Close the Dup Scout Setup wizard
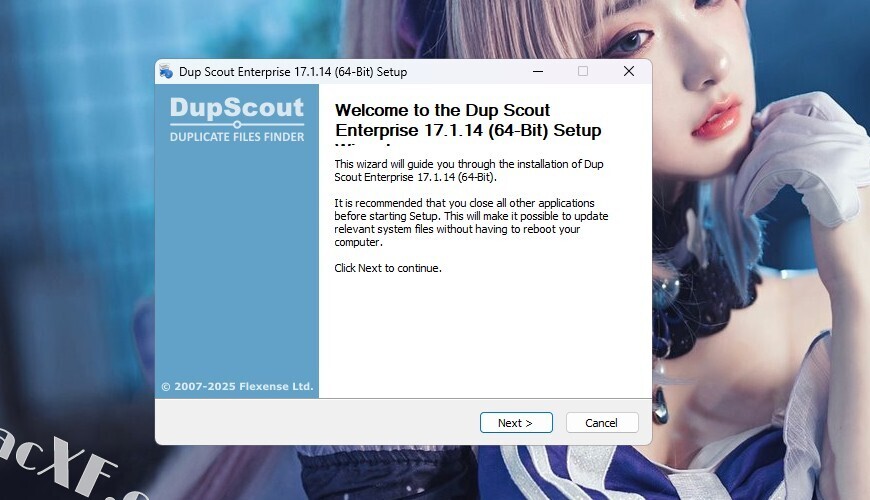The width and height of the screenshot is (870, 500). (629, 72)
